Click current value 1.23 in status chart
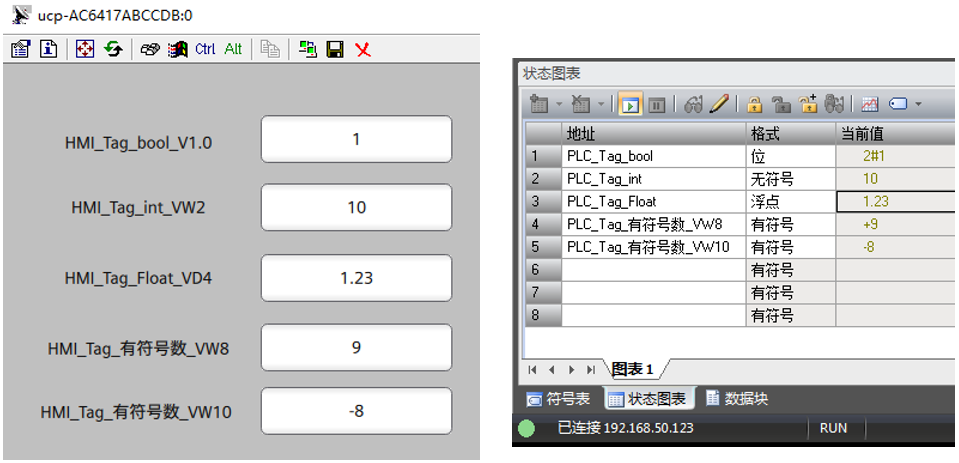 [x=897, y=202]
